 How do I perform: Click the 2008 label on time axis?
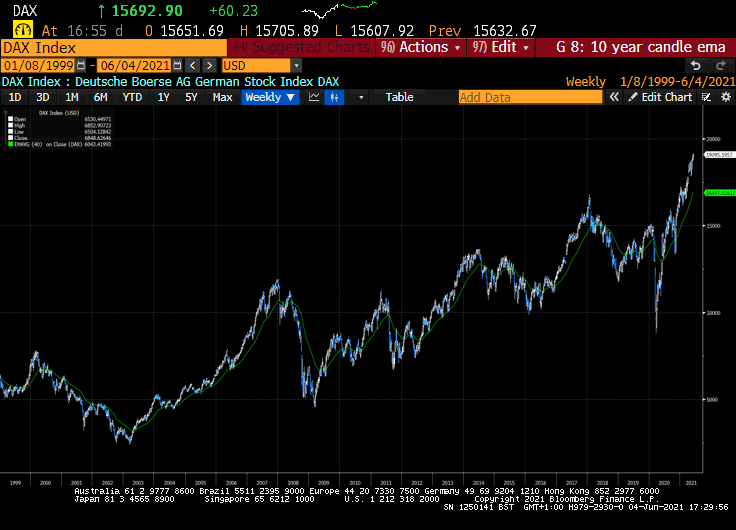[293, 483]
